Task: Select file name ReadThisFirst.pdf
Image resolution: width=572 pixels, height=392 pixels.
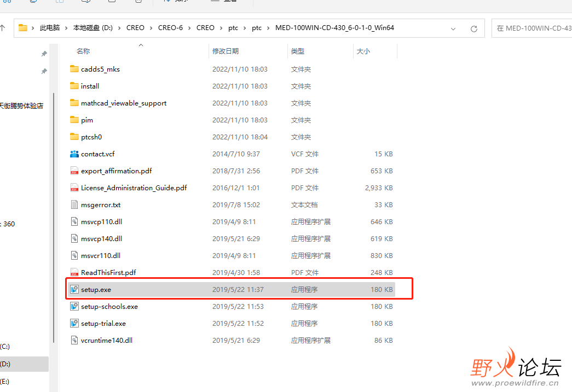Action: (x=108, y=272)
